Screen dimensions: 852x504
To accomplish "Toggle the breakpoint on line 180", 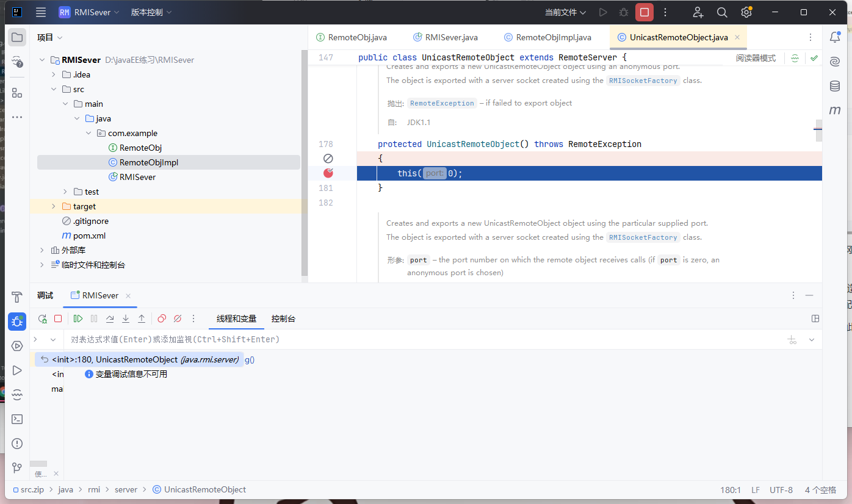I will 328,173.
